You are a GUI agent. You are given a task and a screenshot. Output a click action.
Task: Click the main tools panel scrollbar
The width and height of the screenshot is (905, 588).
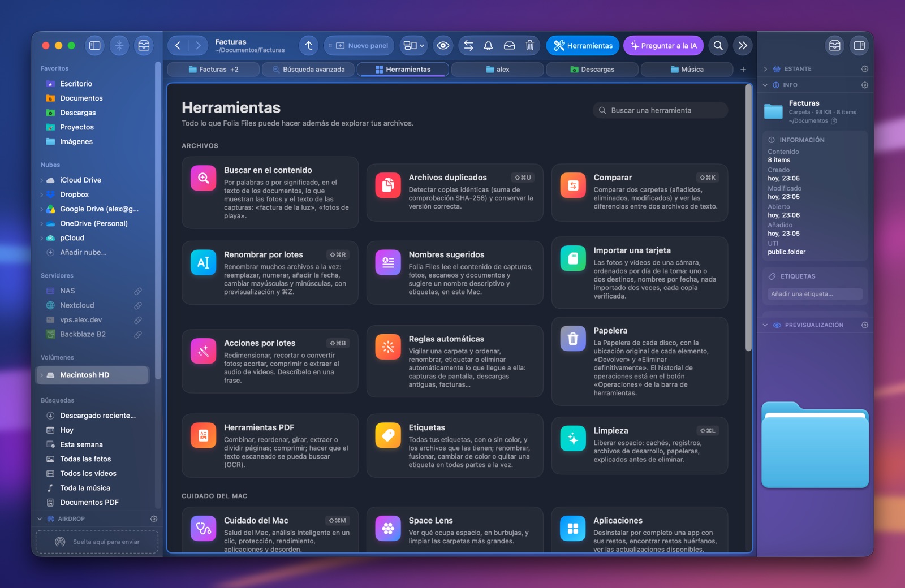click(749, 218)
